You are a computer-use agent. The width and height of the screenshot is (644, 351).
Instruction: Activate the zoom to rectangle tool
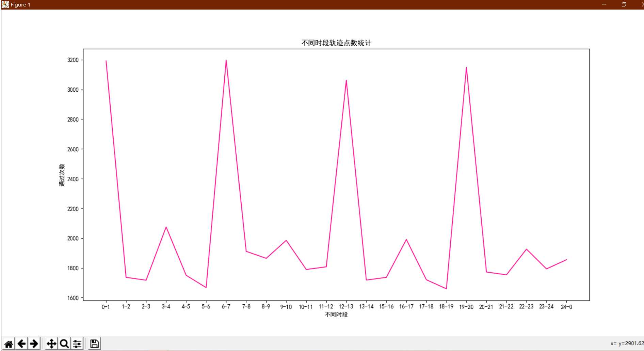64,344
